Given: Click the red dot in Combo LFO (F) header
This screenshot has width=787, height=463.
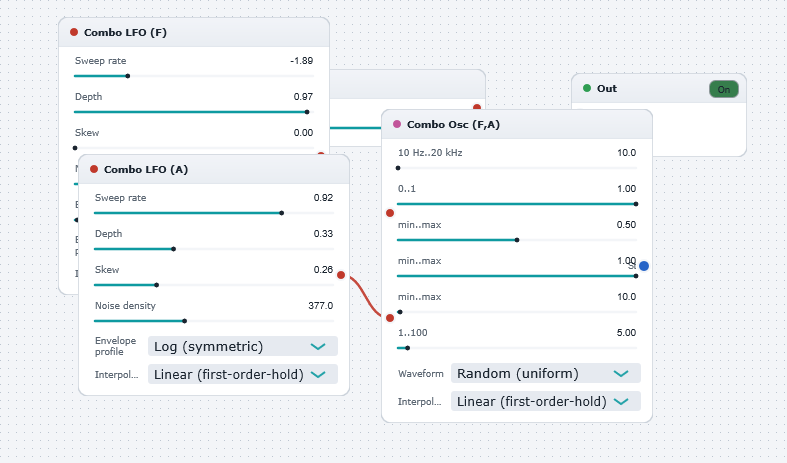Looking at the screenshot, I should (x=74, y=32).
